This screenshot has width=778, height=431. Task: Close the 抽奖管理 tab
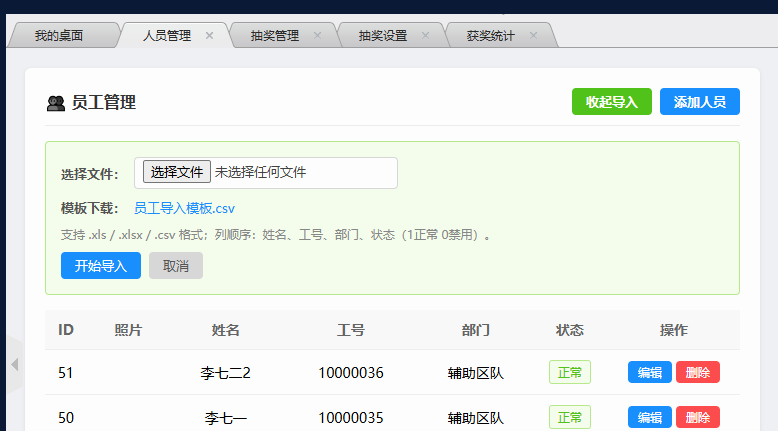click(x=318, y=36)
